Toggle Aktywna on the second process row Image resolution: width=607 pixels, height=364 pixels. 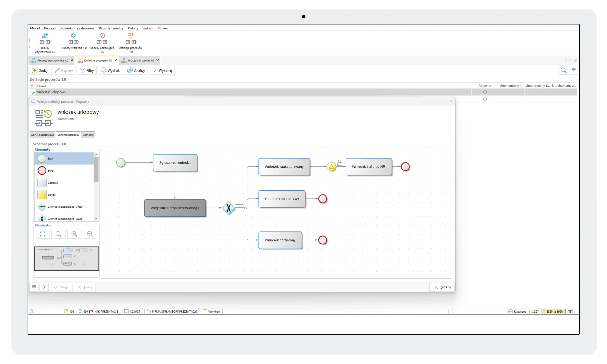[485, 99]
